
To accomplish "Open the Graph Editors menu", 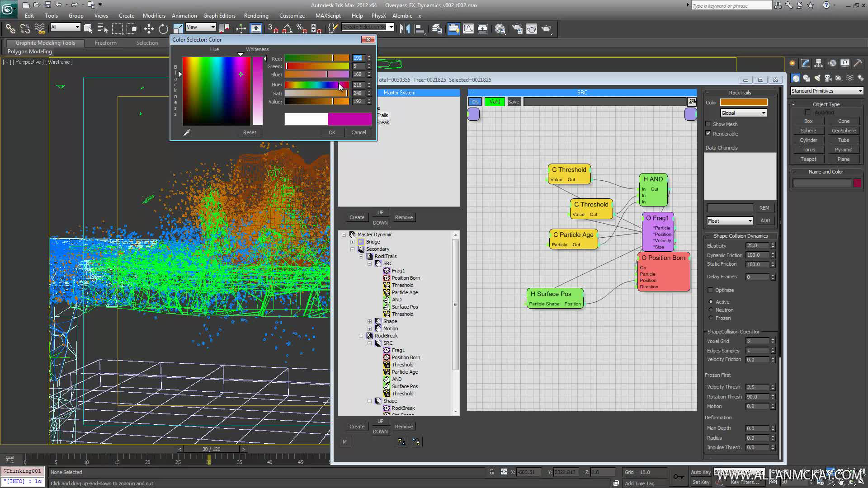I will tap(219, 15).
